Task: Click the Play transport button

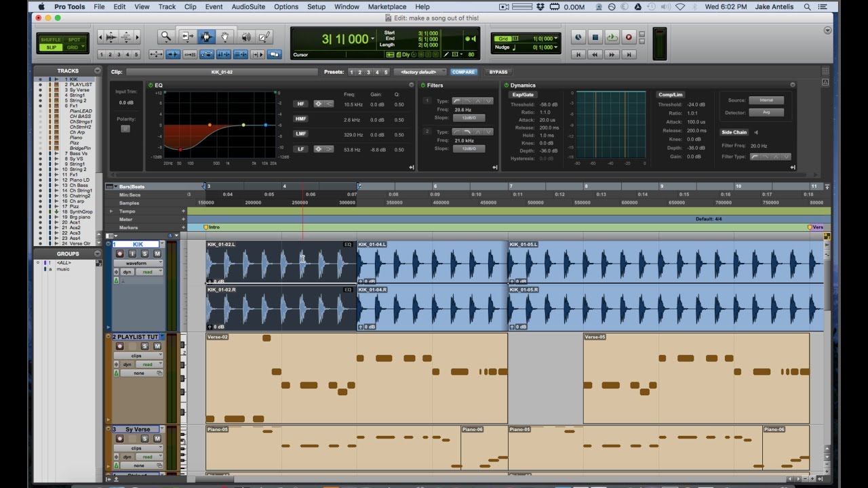Action: click(612, 38)
